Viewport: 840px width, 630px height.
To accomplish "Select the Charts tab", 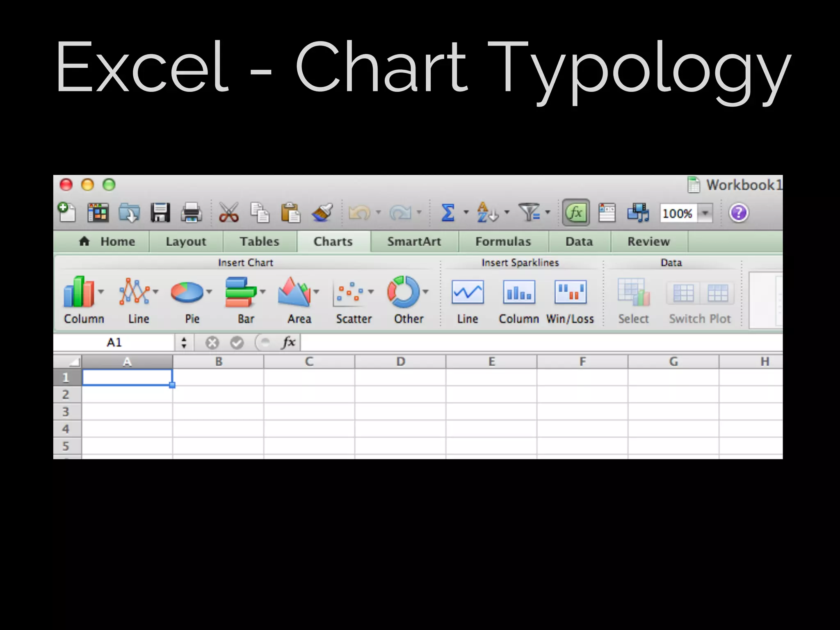I will [x=333, y=242].
